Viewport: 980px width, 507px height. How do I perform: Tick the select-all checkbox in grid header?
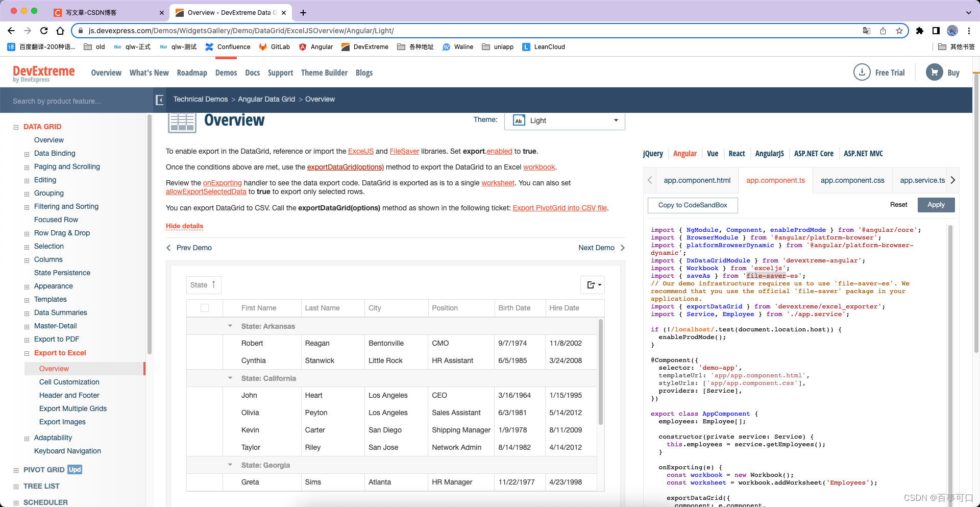tap(205, 308)
